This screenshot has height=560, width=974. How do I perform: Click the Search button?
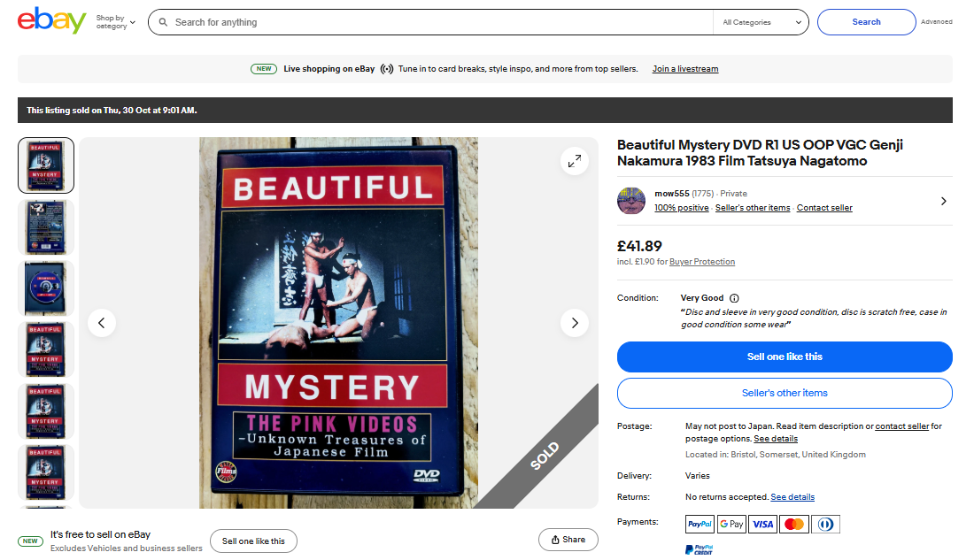coord(866,22)
